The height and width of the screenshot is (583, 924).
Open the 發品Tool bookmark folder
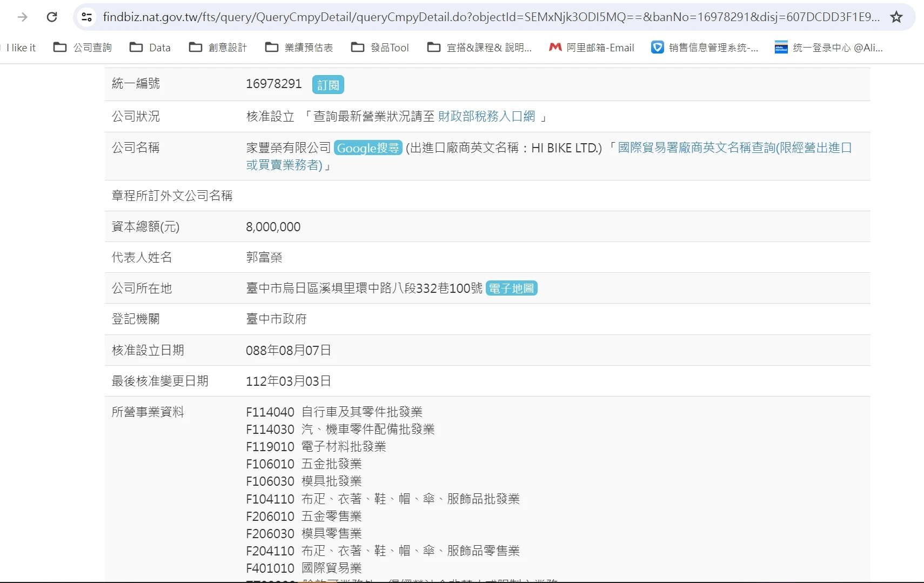380,48
